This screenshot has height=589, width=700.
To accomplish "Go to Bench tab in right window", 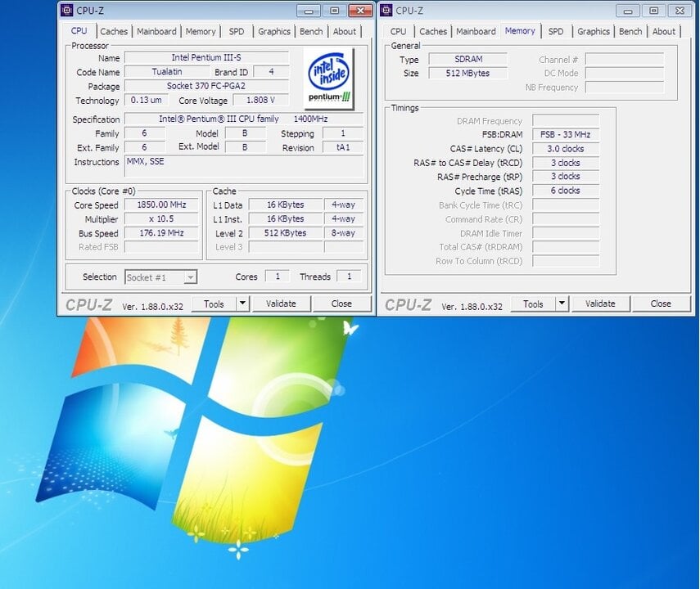I will pyautogui.click(x=630, y=31).
